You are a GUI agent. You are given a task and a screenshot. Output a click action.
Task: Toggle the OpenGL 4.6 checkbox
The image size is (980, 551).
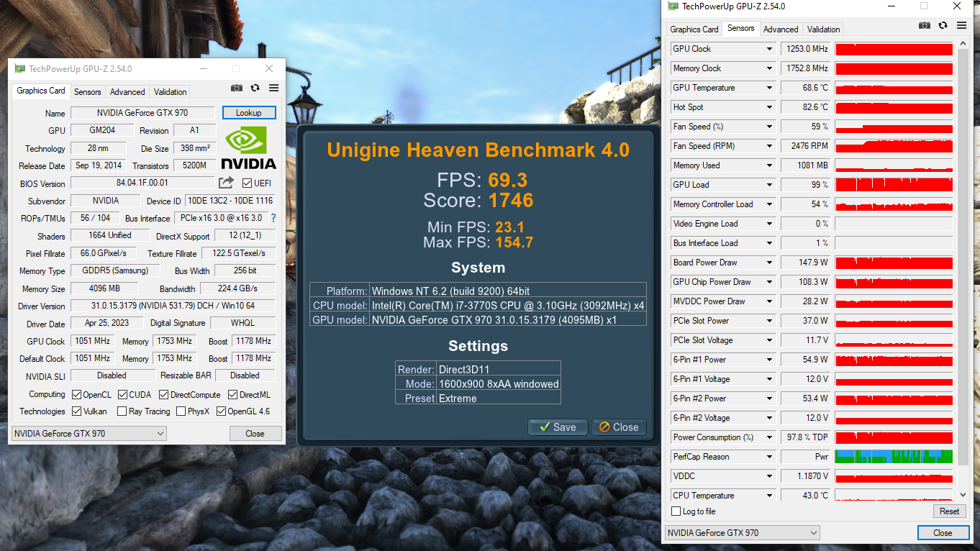(221, 411)
